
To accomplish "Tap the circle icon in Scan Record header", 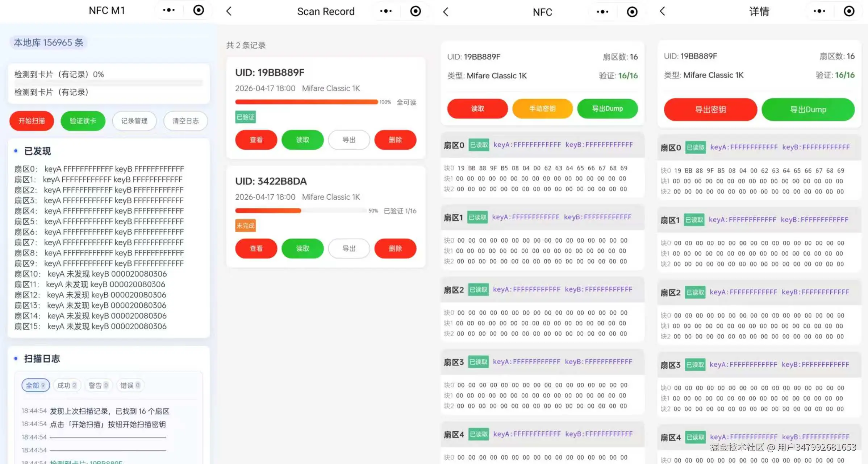I will [416, 11].
